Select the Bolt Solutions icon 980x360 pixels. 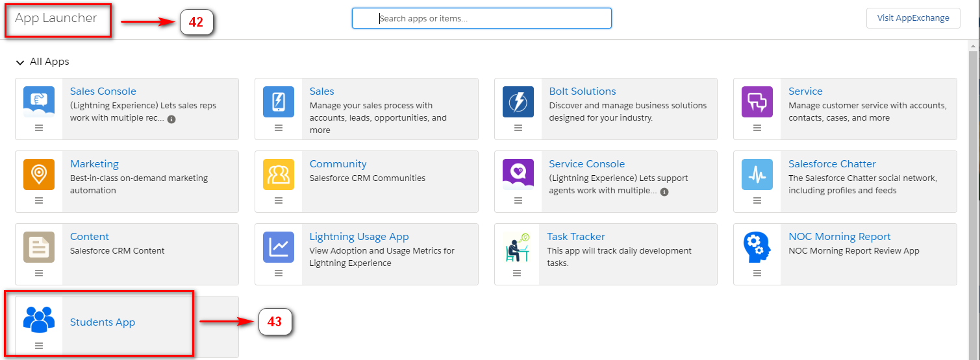(x=518, y=102)
